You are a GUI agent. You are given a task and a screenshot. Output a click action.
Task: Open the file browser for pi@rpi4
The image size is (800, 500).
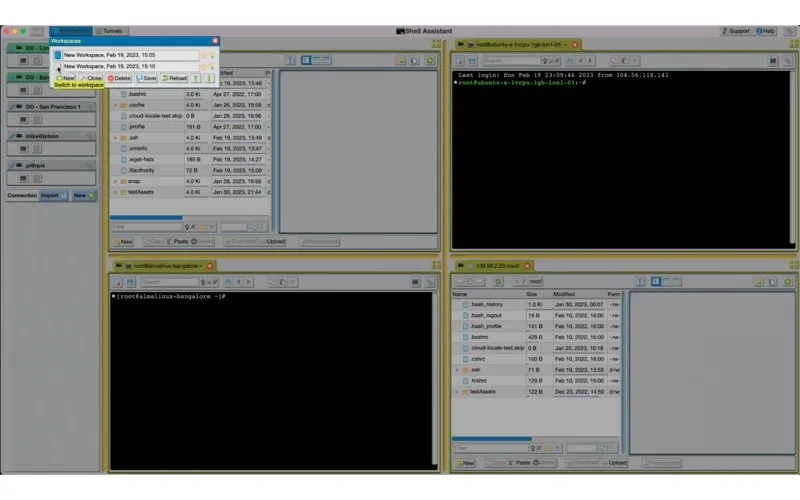click(x=37, y=178)
